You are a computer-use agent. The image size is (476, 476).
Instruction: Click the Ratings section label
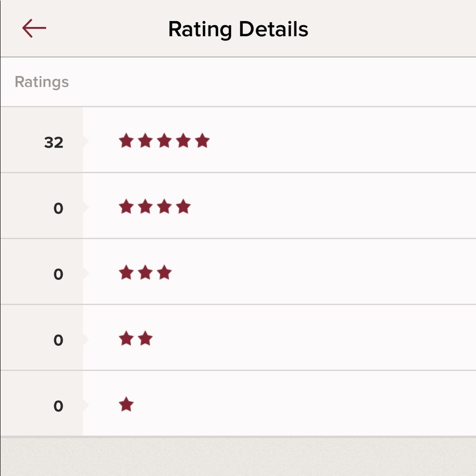(x=42, y=82)
